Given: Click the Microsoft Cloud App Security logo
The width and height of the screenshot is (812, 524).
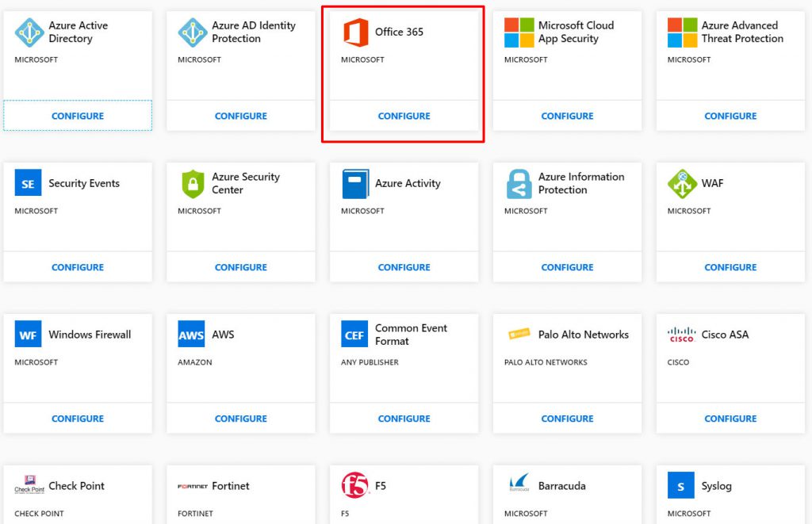Looking at the screenshot, I should 519,32.
